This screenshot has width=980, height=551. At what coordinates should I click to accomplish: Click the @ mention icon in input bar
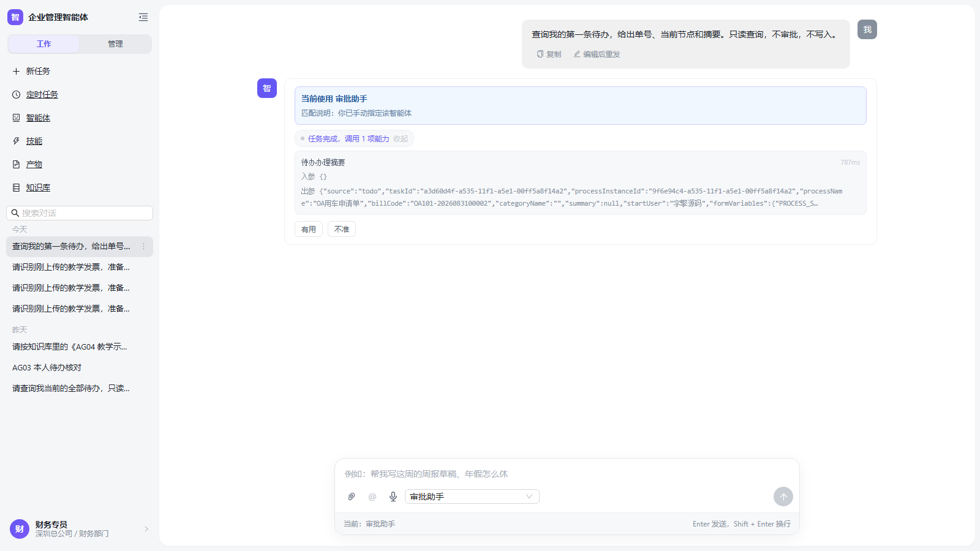tap(372, 497)
